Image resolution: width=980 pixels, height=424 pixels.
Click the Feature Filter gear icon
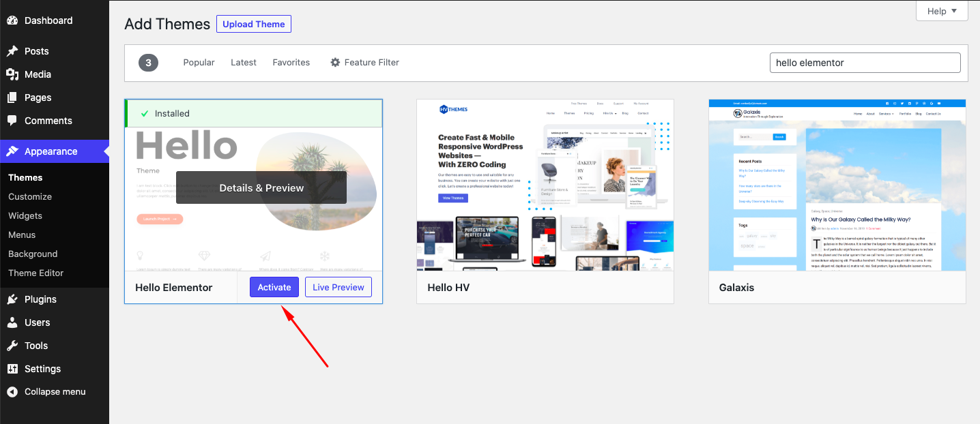(x=335, y=62)
